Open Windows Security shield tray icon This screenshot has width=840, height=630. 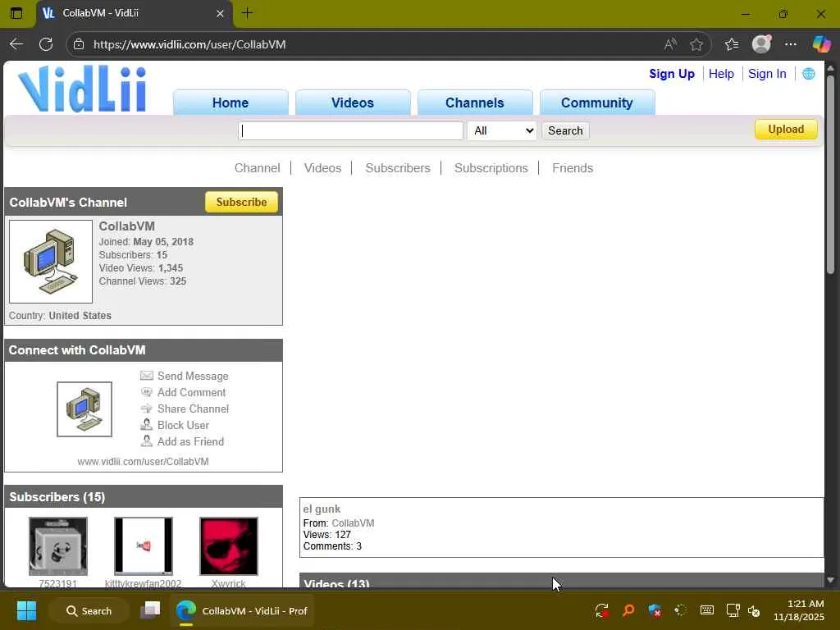[x=654, y=610]
